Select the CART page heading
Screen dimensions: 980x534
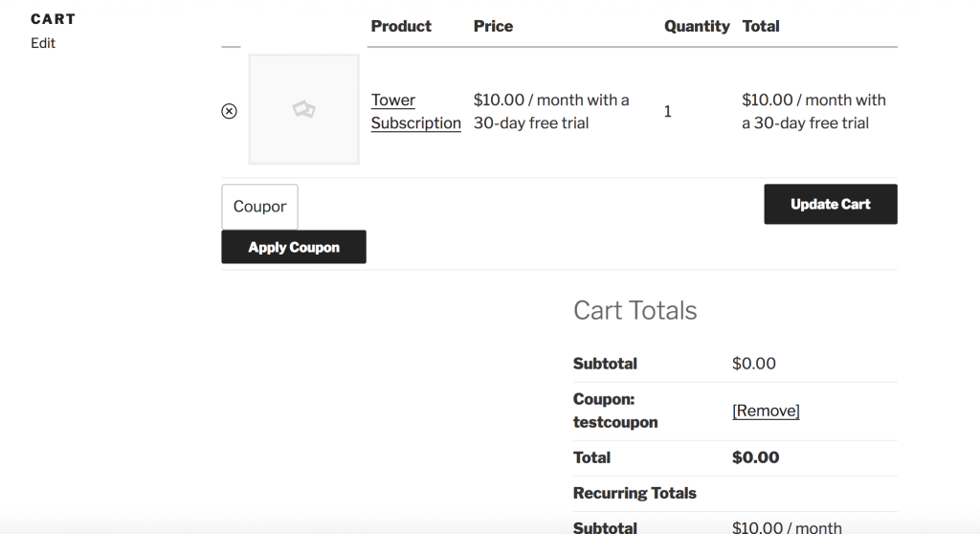[54, 19]
